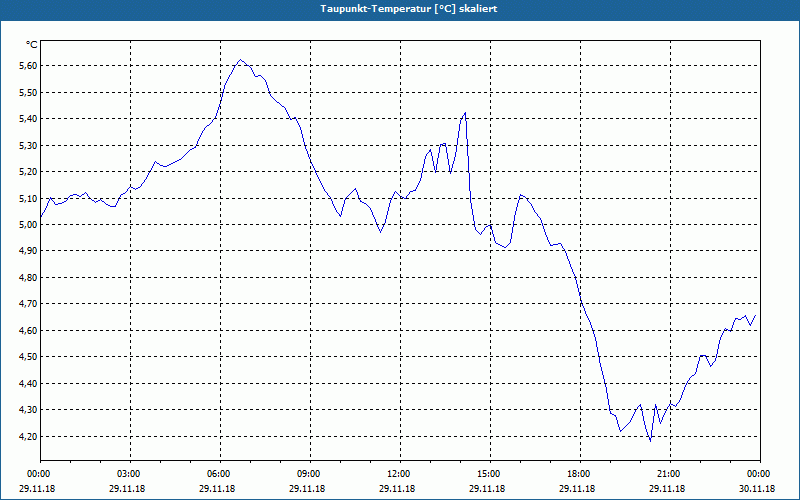Select the 5,60 y-axis value
Image resolution: width=800 pixels, height=500 pixels.
29,66
